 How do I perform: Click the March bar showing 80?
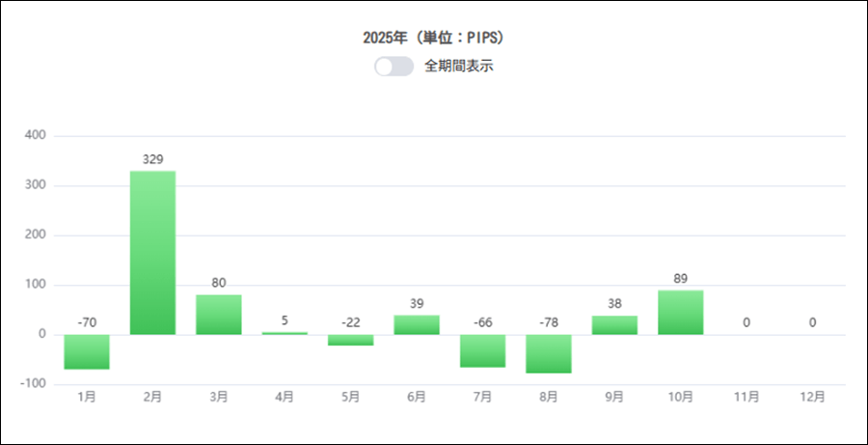[x=219, y=315]
